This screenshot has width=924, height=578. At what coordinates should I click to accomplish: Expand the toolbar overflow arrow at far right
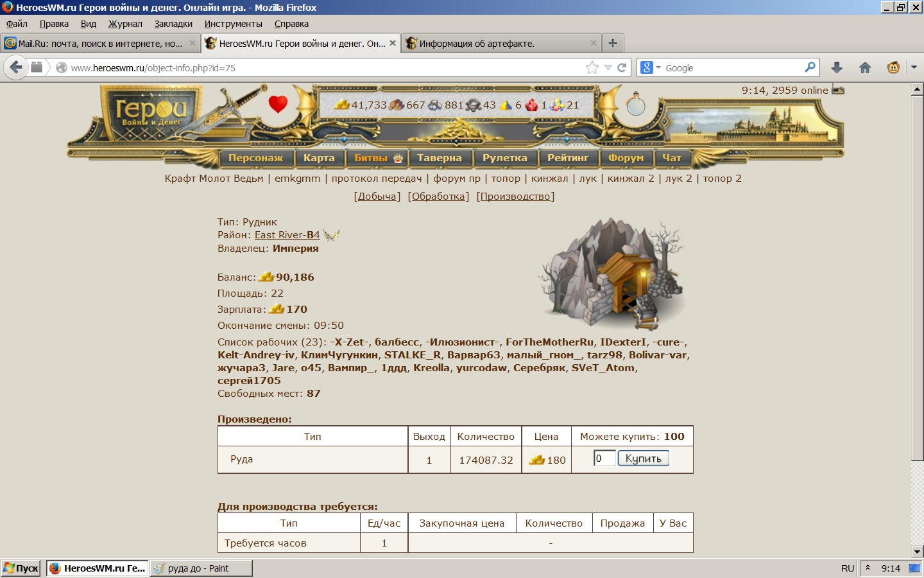click(914, 67)
